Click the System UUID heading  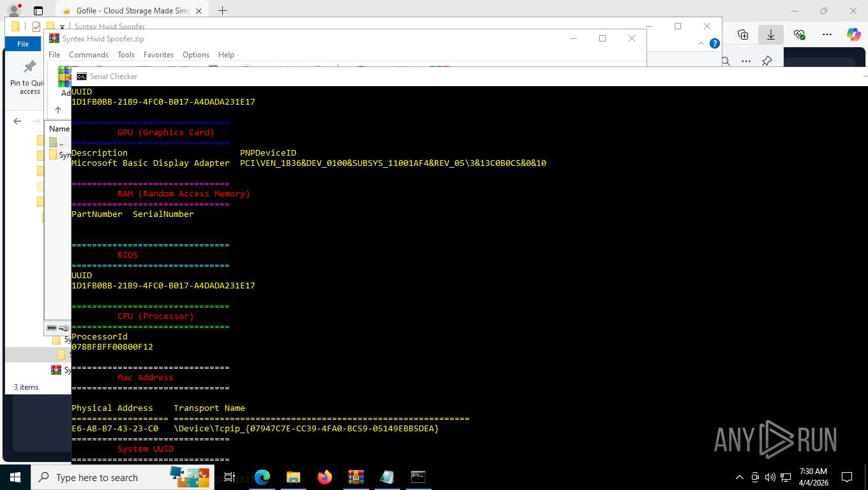click(x=146, y=449)
